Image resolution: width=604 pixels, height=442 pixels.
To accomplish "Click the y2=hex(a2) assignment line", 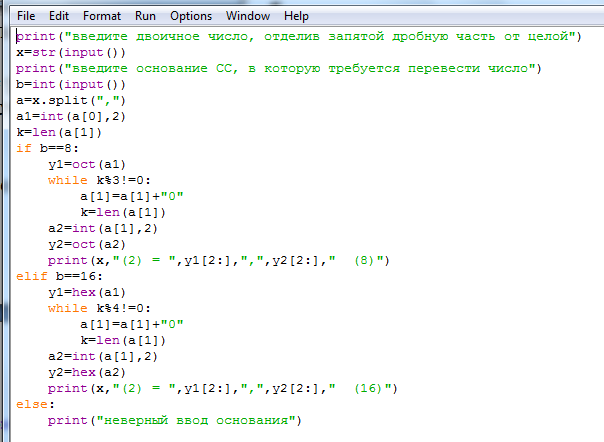I will point(82,372).
